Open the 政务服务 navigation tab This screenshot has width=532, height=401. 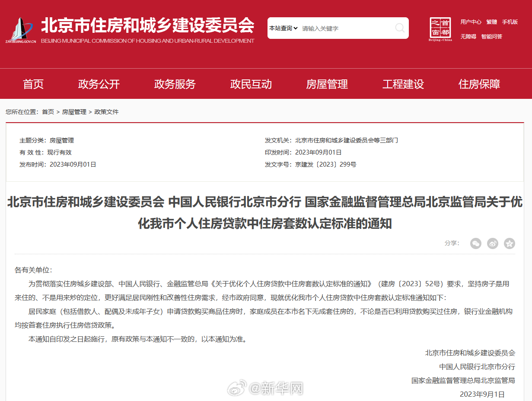[x=175, y=84]
